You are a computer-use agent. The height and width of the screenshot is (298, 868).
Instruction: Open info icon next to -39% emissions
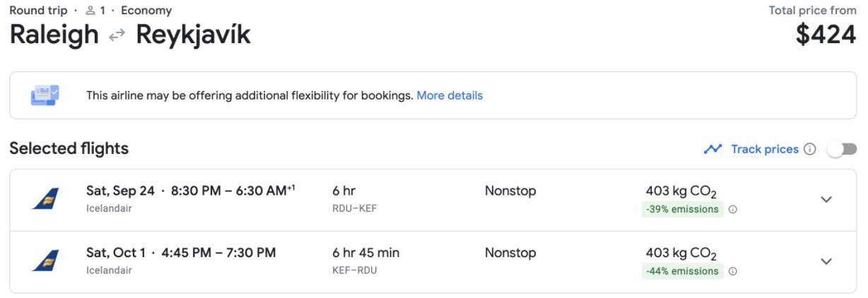pos(733,210)
